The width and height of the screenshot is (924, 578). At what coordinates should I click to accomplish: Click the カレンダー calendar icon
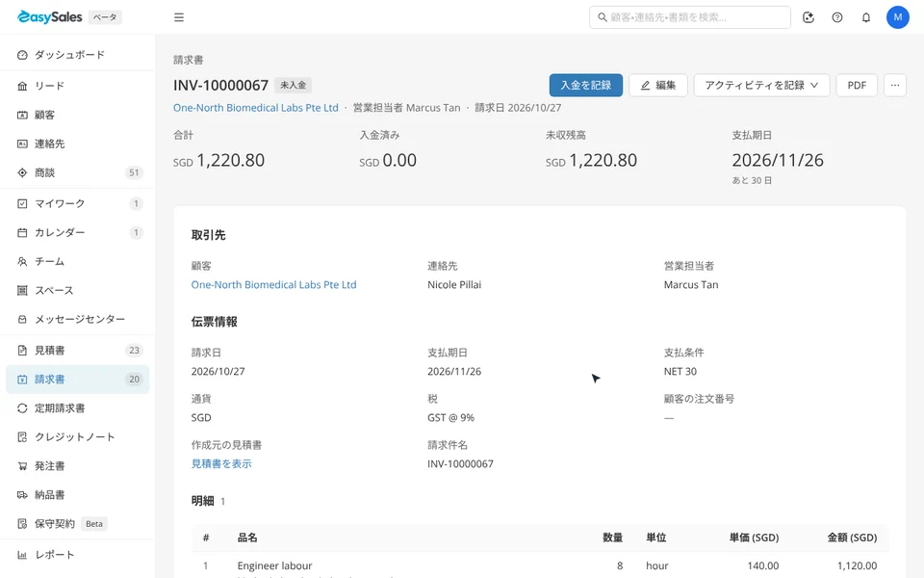(x=22, y=232)
